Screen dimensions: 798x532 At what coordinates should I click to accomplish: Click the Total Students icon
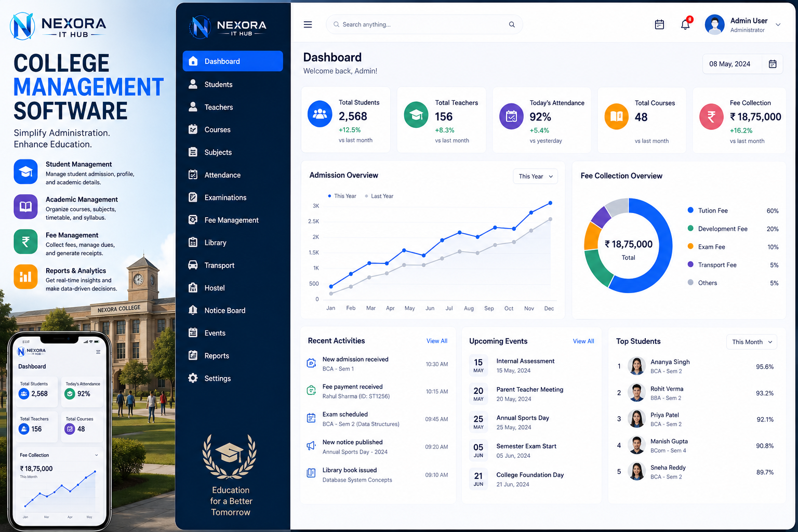tap(320, 114)
